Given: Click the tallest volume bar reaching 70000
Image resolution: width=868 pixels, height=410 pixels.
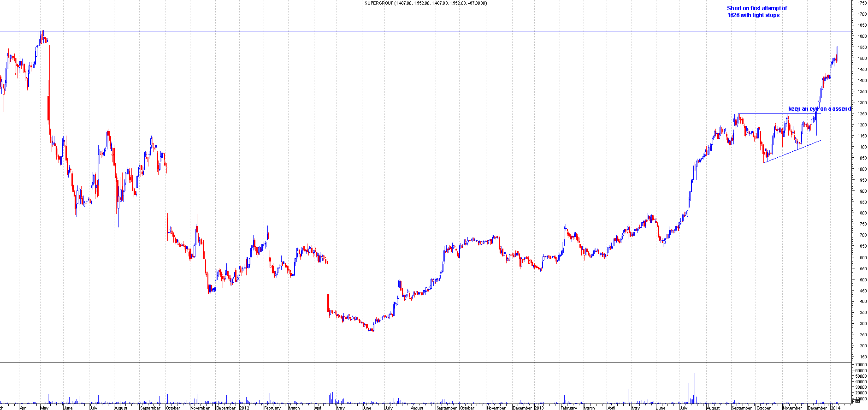Looking at the screenshot, I should 328,383.
